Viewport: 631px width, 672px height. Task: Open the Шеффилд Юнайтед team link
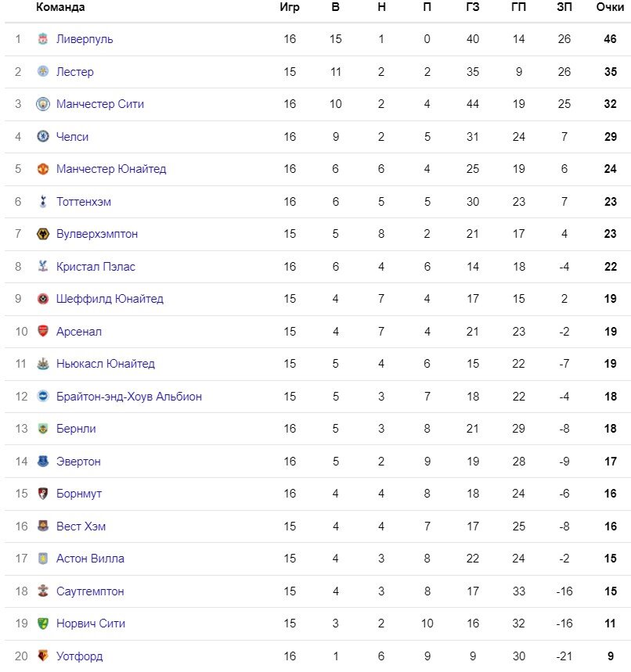coord(110,299)
